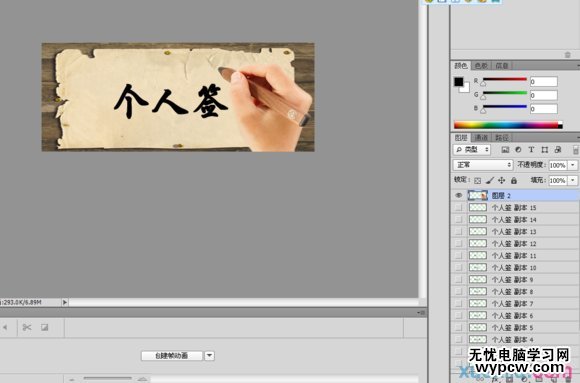This screenshot has height=383, width=580.
Task: Click the G value input field
Action: [x=543, y=95]
